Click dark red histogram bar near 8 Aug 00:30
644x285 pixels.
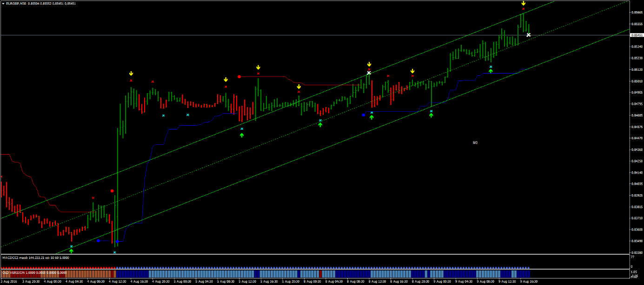click(320, 274)
